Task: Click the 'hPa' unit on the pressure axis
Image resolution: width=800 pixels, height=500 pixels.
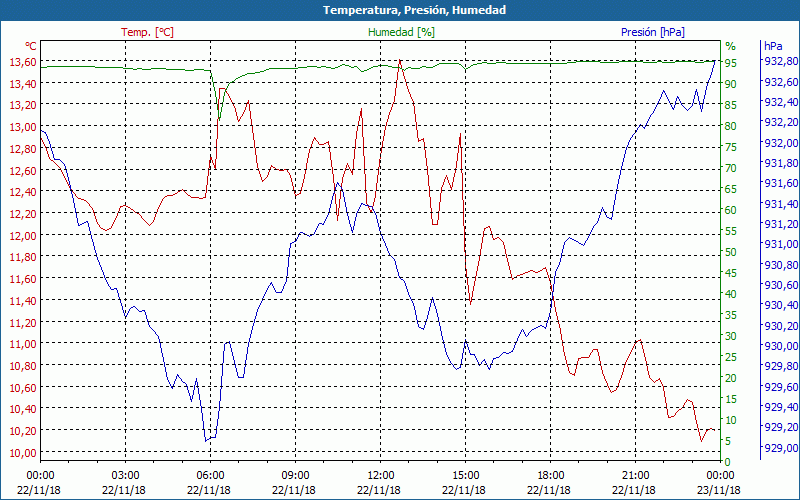Action: pos(773,46)
